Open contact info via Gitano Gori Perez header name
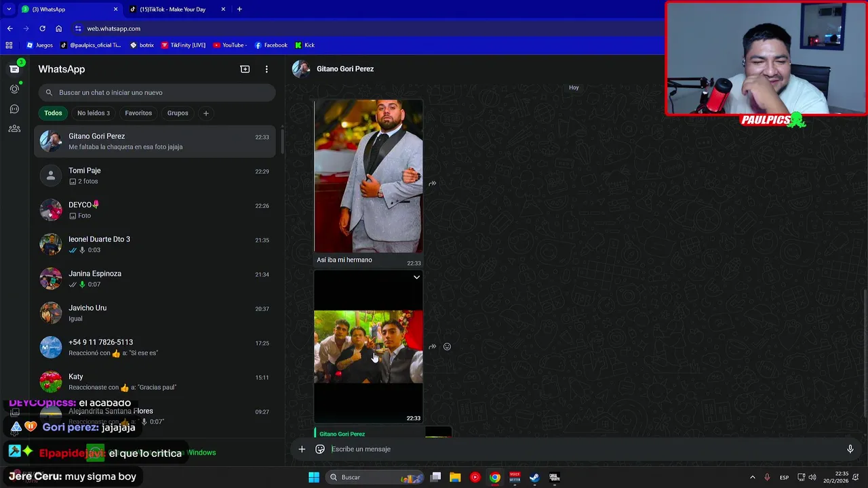 (x=345, y=68)
